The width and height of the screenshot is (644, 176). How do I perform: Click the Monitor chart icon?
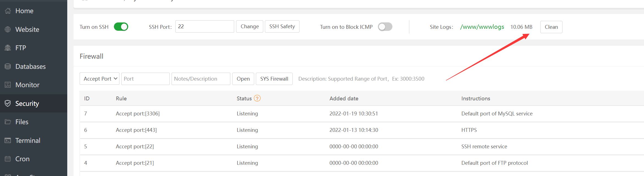(x=8, y=85)
